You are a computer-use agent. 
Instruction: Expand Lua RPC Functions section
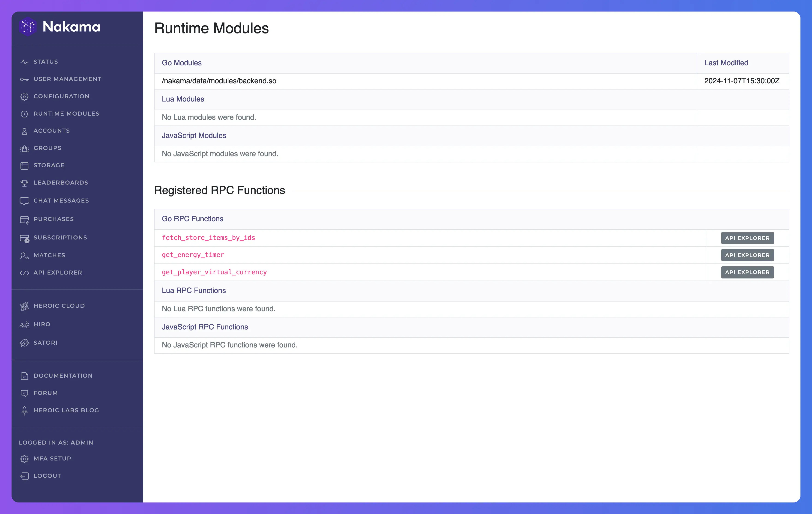click(x=194, y=290)
